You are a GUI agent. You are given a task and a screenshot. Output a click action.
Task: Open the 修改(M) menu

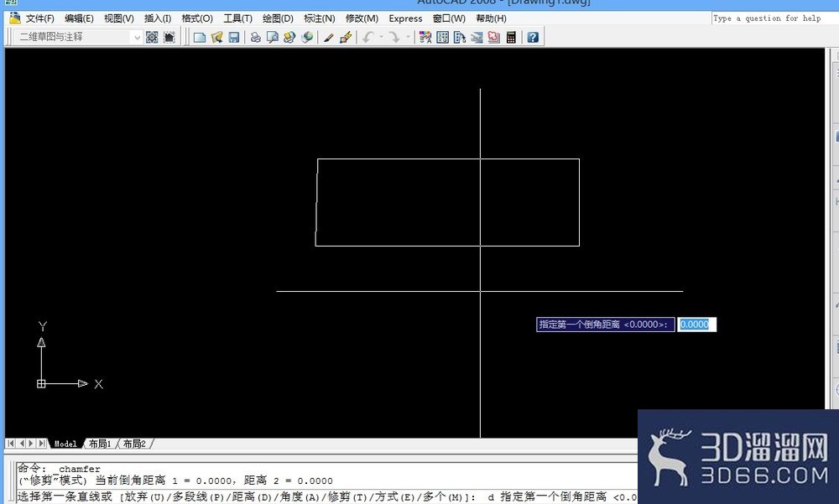tap(362, 18)
